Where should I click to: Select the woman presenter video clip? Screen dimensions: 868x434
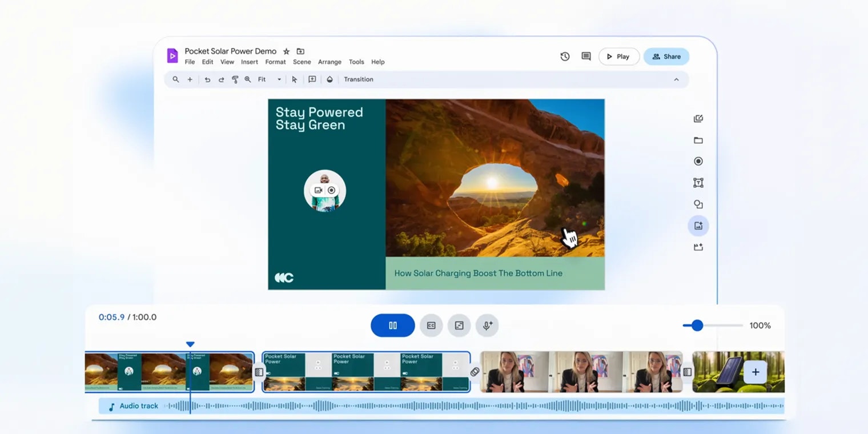coord(581,372)
